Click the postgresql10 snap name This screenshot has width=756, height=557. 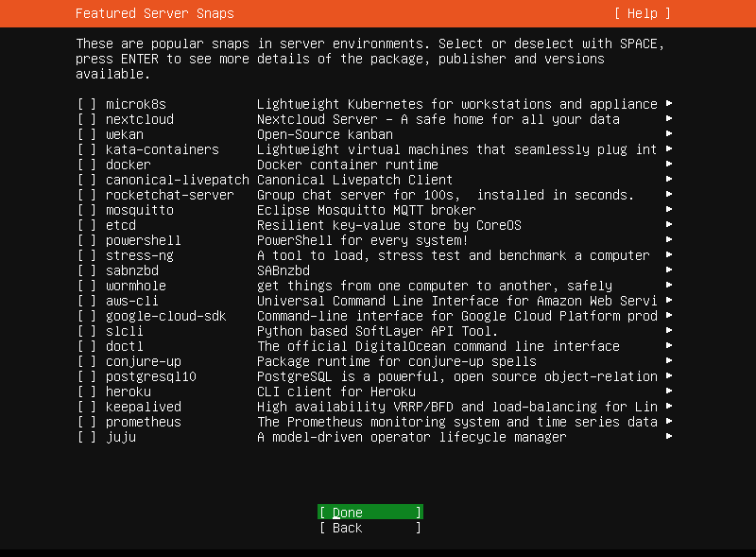coord(151,376)
